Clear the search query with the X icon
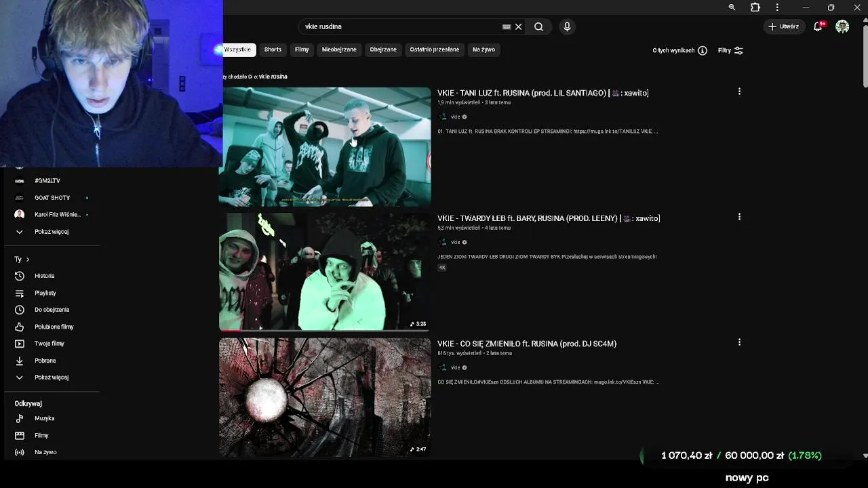Screen dimensions: 868x488 pyautogui.click(x=518, y=26)
